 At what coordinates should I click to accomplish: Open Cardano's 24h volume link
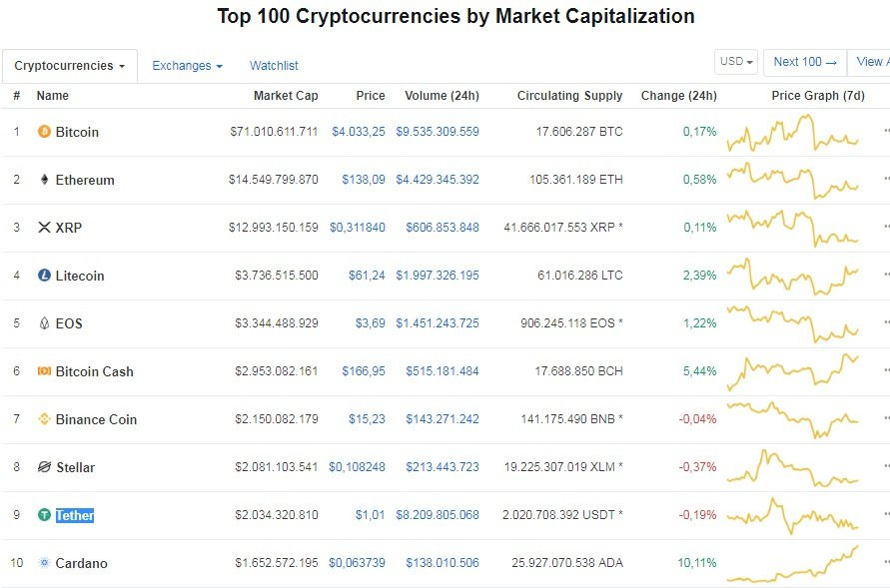click(442, 563)
